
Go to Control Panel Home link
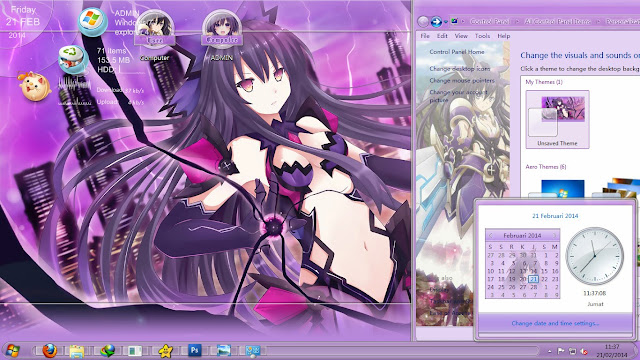tap(457, 52)
